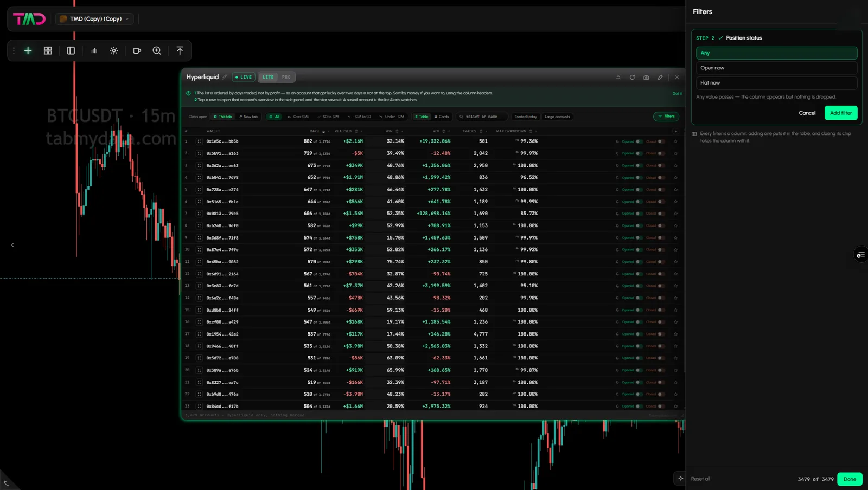This screenshot has height=490, width=868.
Task: Open the TMD (Copy) (Copy) workspace dropdown
Action: tap(94, 19)
